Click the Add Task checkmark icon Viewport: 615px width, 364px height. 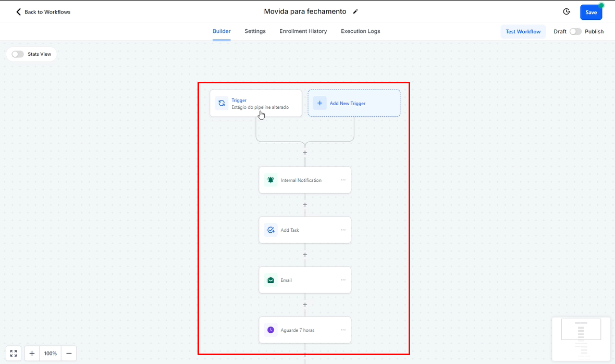coord(270,230)
